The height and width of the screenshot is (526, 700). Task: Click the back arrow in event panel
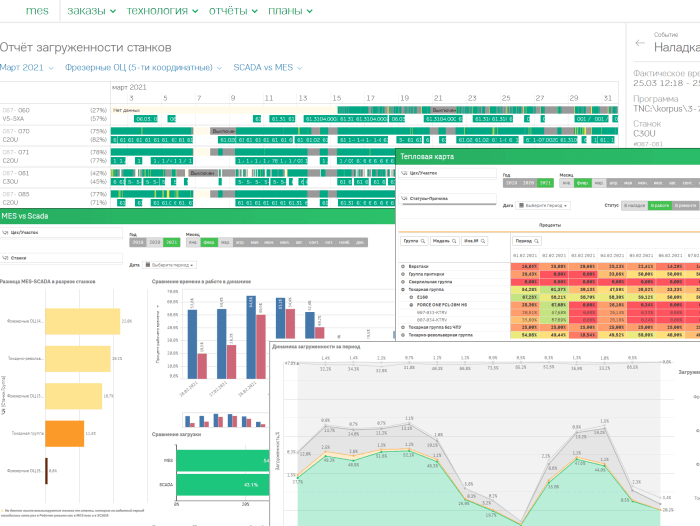pyautogui.click(x=640, y=42)
